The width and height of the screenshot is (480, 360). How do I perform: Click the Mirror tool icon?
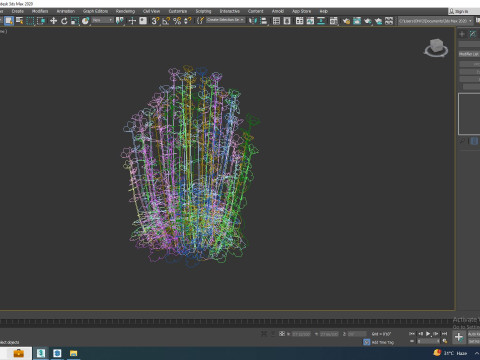point(253,21)
